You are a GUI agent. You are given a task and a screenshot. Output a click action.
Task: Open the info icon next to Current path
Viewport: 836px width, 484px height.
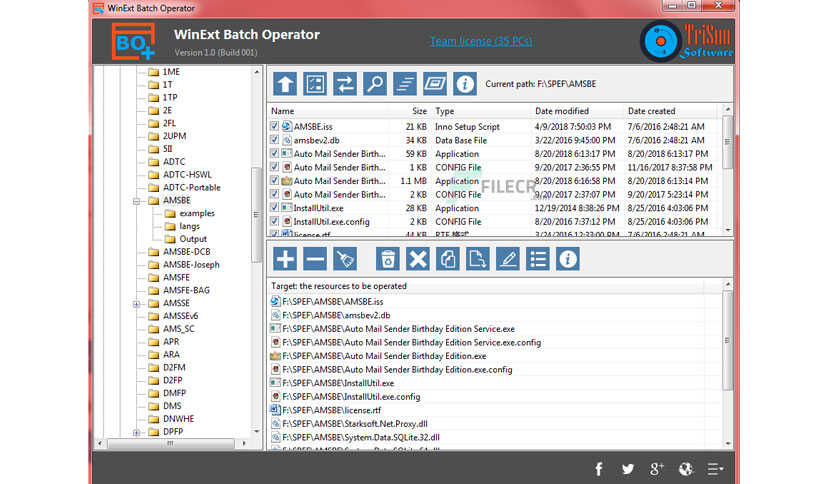[465, 84]
